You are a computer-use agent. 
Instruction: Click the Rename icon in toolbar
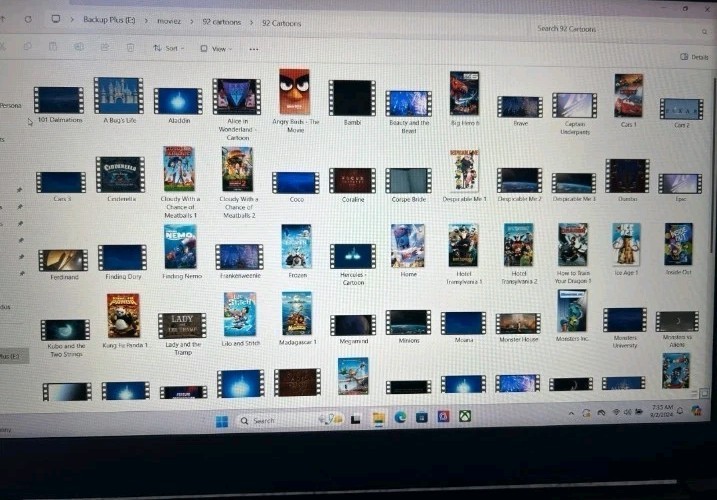(x=79, y=47)
